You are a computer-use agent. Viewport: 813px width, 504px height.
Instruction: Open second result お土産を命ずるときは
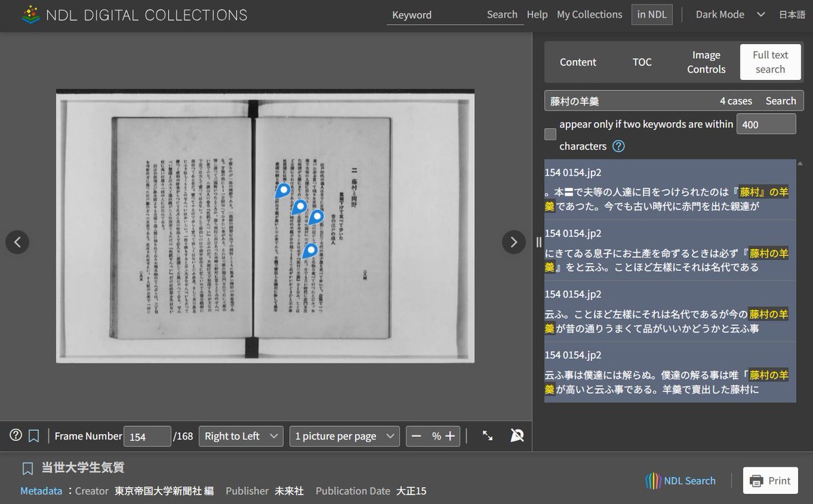pos(670,250)
